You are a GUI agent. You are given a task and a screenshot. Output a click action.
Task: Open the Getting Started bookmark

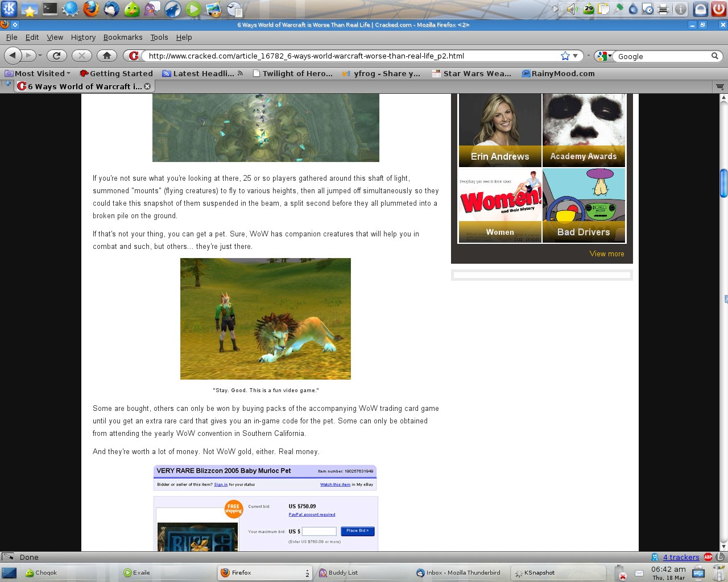[x=117, y=73]
